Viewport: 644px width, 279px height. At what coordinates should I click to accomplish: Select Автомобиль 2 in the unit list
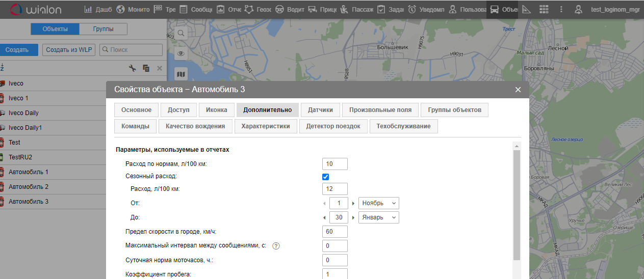click(x=53, y=187)
